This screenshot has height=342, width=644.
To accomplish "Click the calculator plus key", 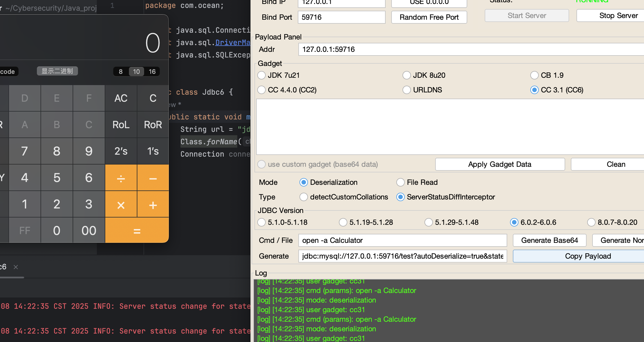I will (x=153, y=204).
